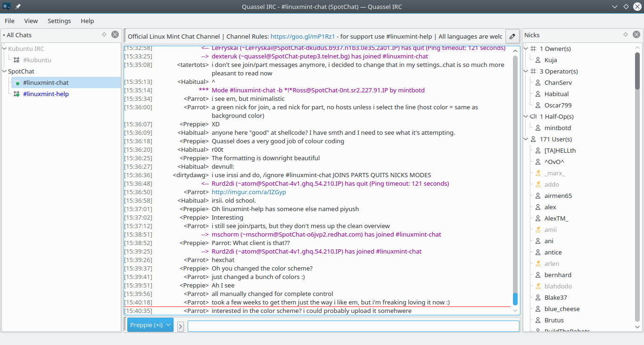Viewport: 644px width, 345px height.
Task: Click the chat view scrollbar handle
Action: pos(515,298)
